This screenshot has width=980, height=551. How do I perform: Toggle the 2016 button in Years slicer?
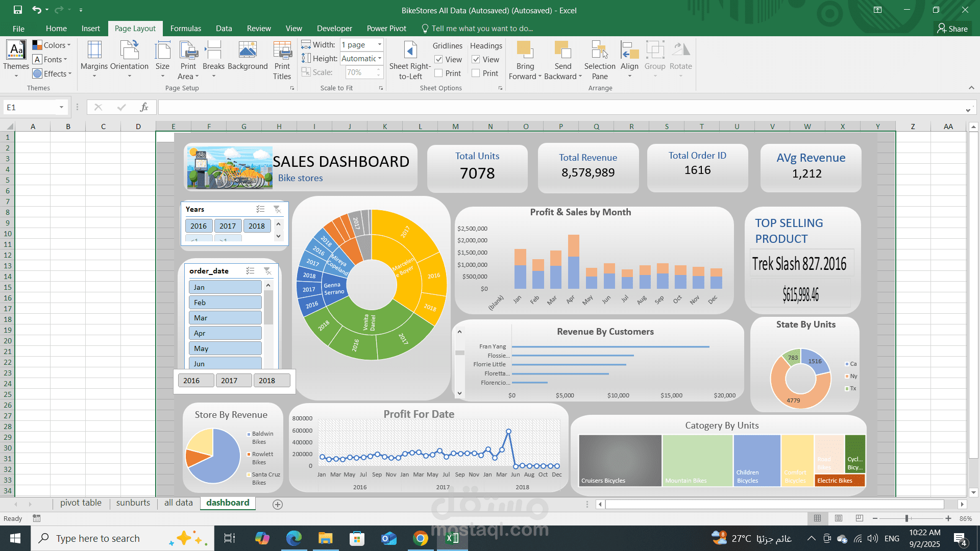(x=199, y=226)
